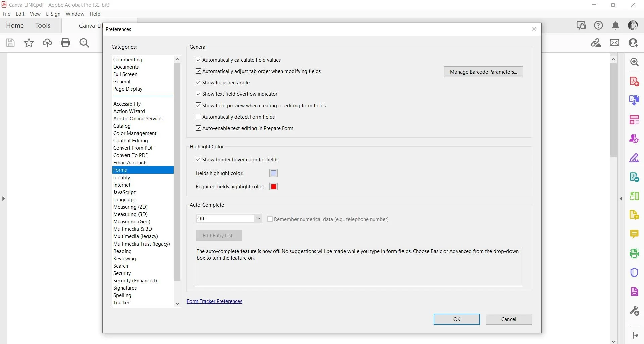The width and height of the screenshot is (644, 344).
Task: Open the Create PDF tool in the right pane
Action: click(634, 81)
